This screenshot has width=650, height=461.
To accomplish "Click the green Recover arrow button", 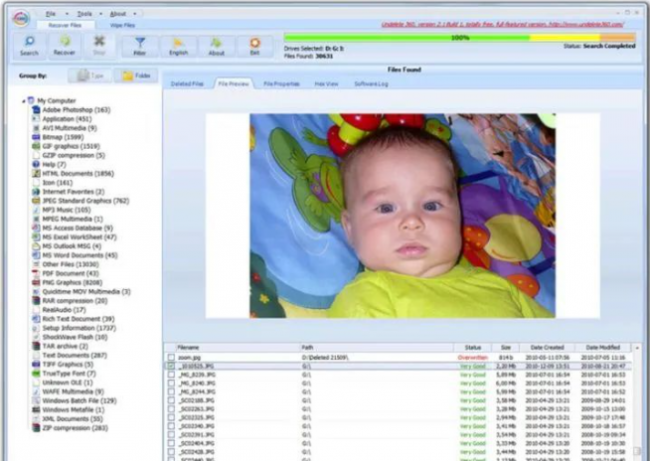I will click(x=64, y=46).
